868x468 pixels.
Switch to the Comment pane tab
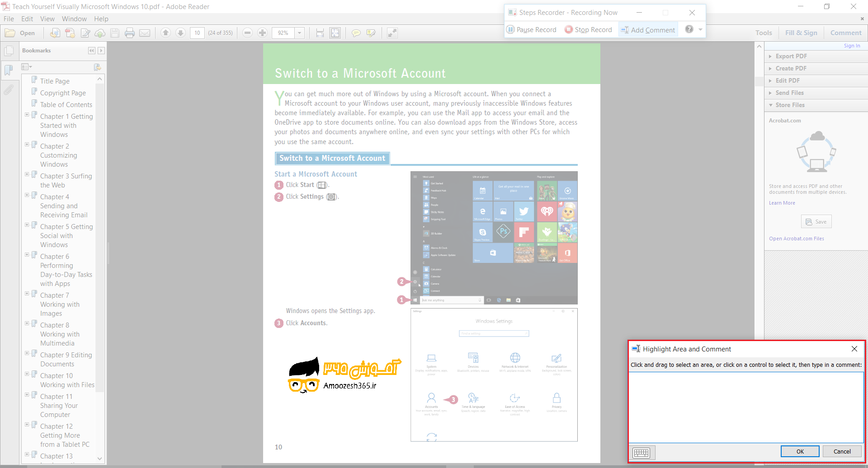pyautogui.click(x=846, y=33)
